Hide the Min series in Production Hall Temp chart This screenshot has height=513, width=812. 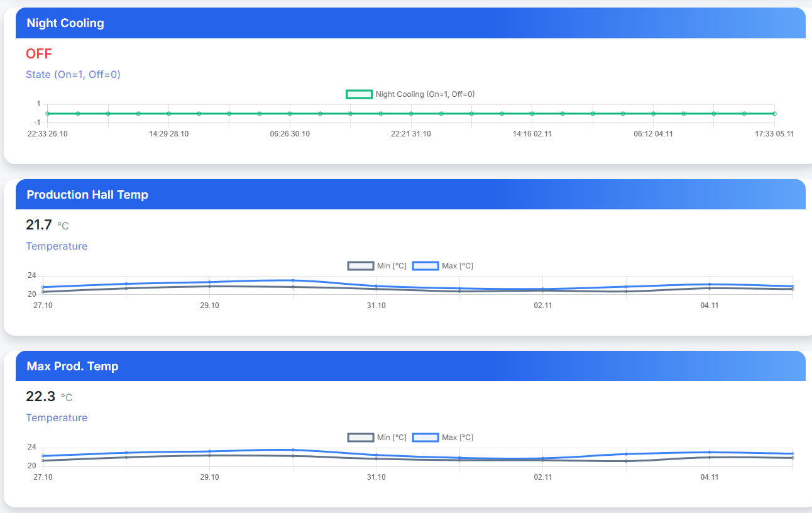(x=361, y=266)
